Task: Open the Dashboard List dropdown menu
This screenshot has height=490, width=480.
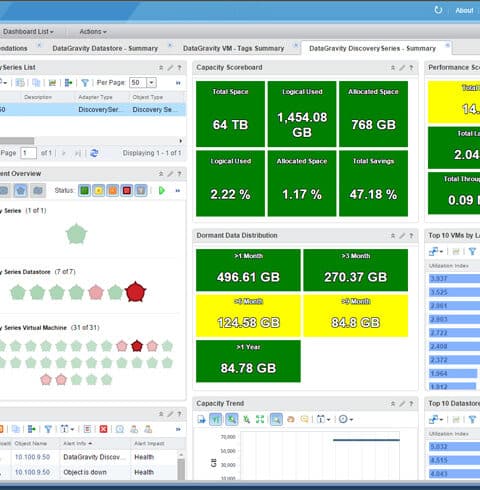Action: [28, 32]
